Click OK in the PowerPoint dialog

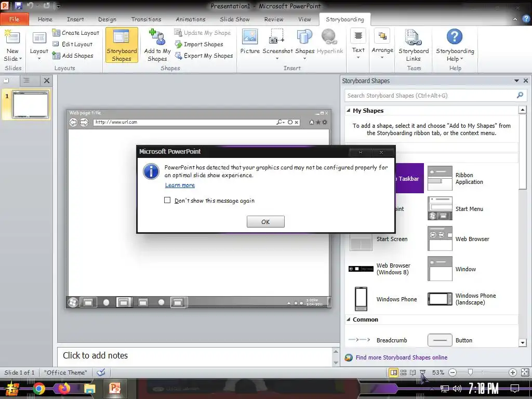pyautogui.click(x=265, y=221)
